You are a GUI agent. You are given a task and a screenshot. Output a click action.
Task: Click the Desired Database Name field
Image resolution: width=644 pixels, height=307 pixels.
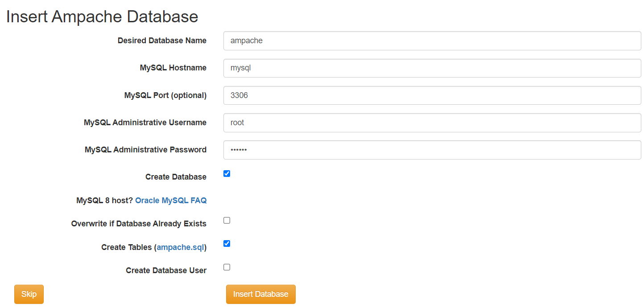tap(432, 41)
